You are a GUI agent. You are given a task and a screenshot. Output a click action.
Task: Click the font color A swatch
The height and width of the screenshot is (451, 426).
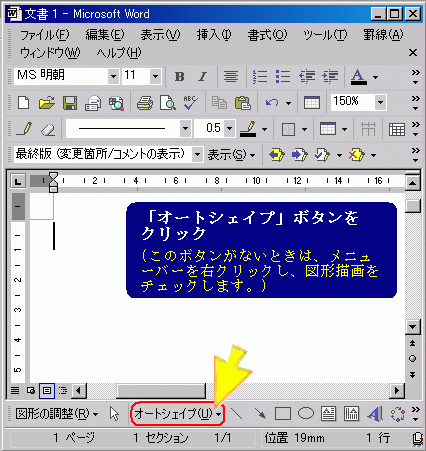(x=359, y=77)
